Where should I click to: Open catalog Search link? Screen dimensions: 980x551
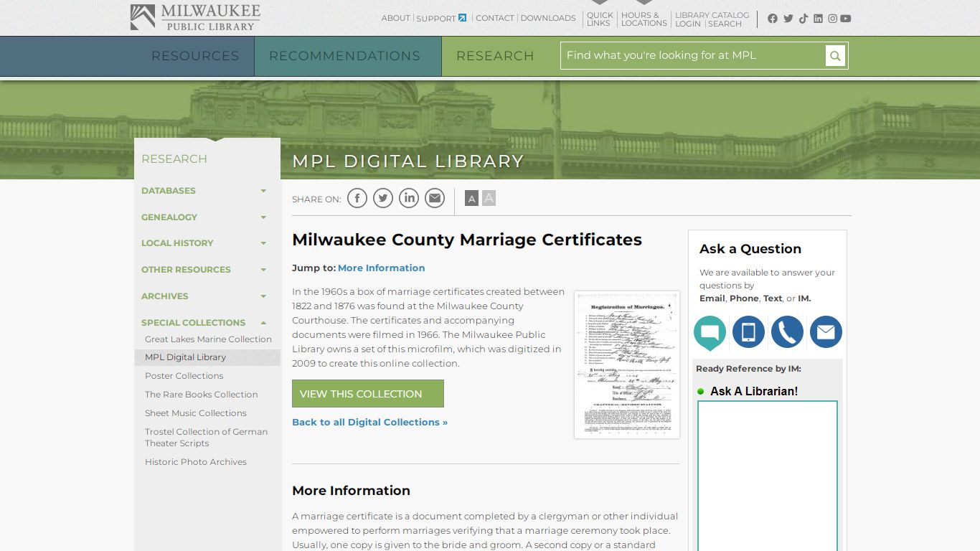pyautogui.click(x=725, y=24)
